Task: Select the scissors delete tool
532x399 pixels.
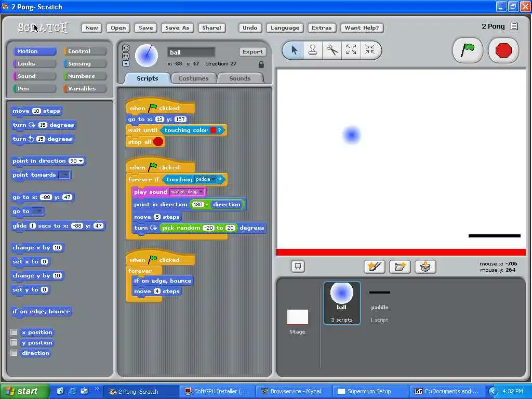Action: tap(332, 50)
